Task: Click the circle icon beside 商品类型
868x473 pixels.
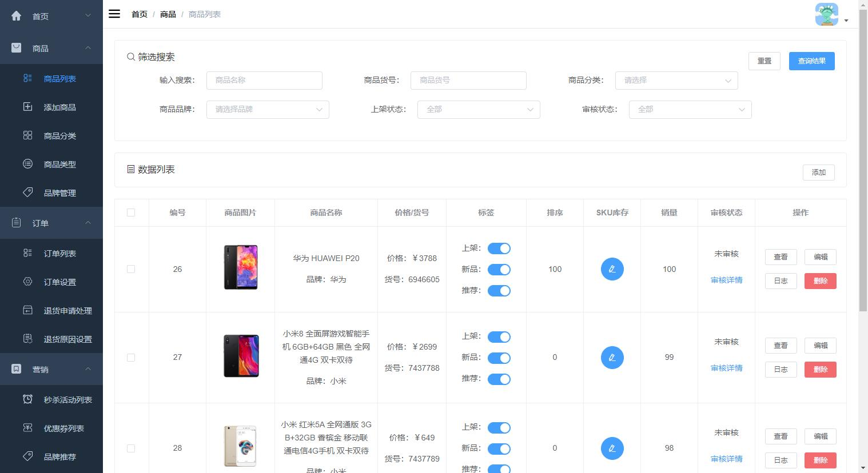Action: click(27, 164)
